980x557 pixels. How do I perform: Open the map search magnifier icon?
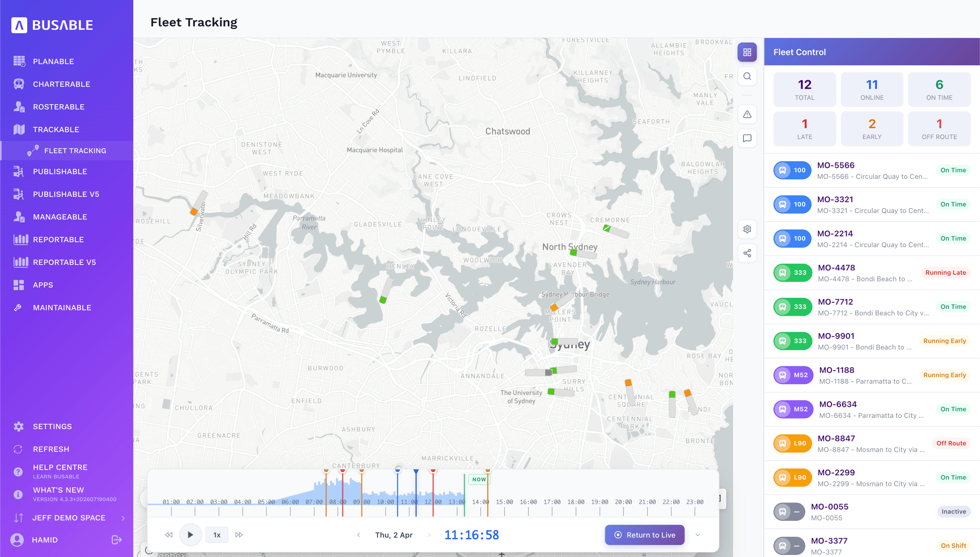click(747, 76)
